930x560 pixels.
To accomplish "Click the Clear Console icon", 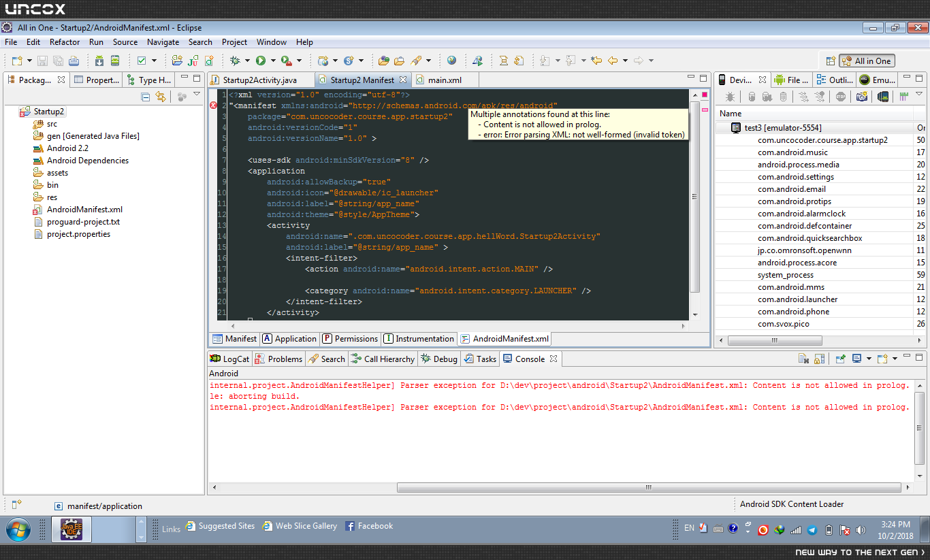I will [x=803, y=359].
